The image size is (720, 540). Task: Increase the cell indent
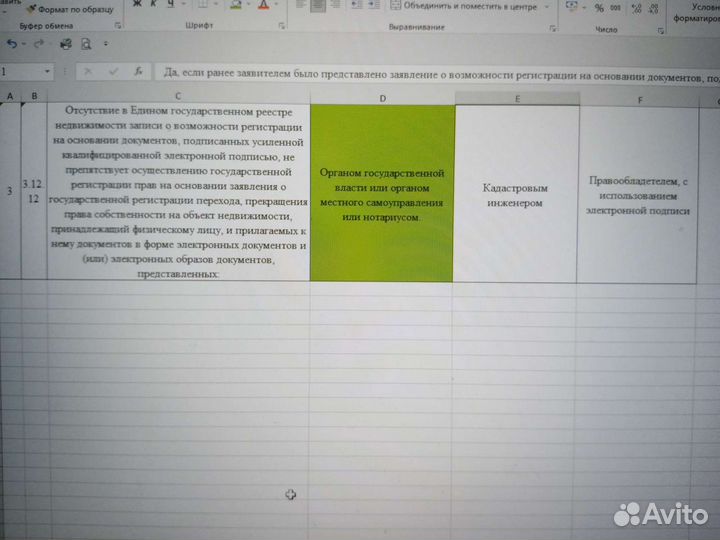coord(374,5)
